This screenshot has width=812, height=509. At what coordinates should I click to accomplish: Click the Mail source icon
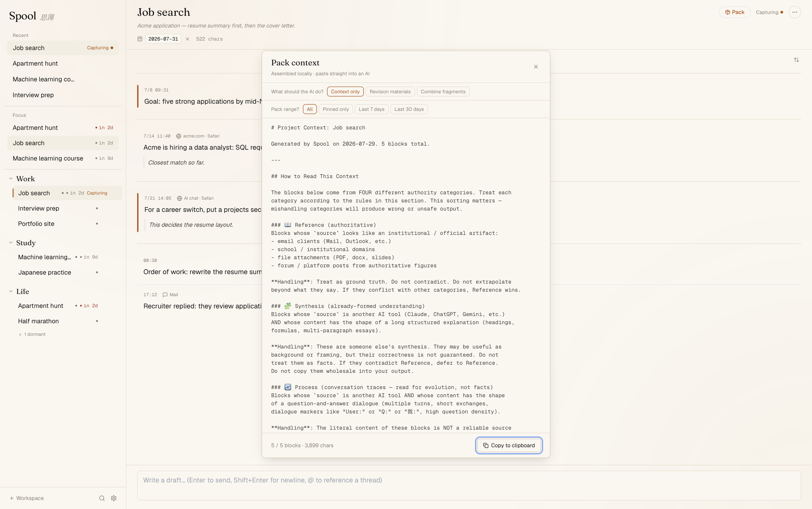(x=165, y=295)
